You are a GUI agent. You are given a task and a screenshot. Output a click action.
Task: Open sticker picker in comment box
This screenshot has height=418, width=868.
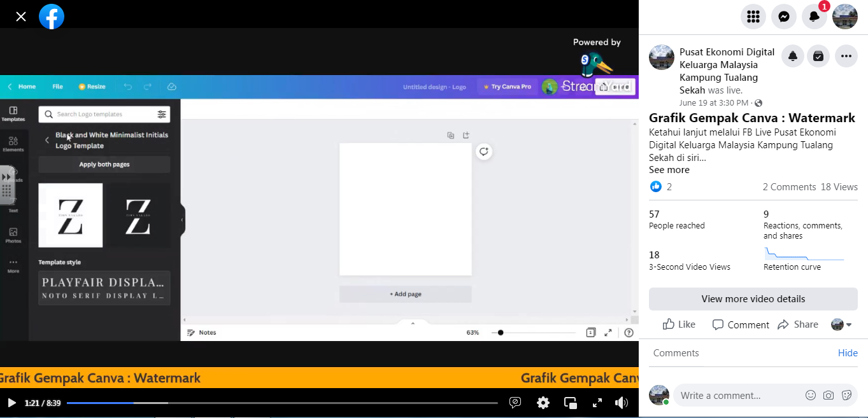coord(847,395)
